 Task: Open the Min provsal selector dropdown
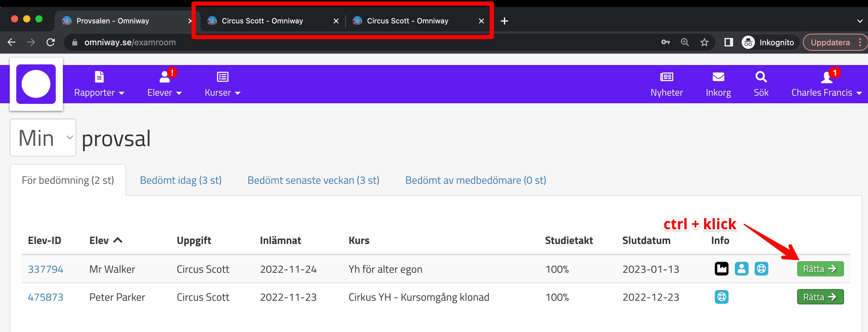43,138
